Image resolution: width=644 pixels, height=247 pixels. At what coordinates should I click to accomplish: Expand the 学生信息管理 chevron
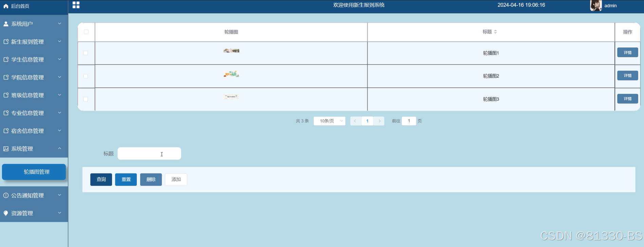tap(60, 59)
